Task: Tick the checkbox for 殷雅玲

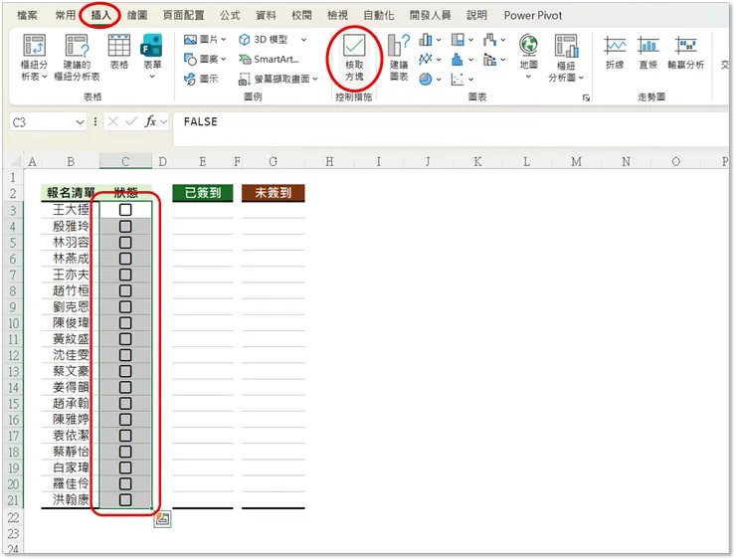Action: pos(125,226)
